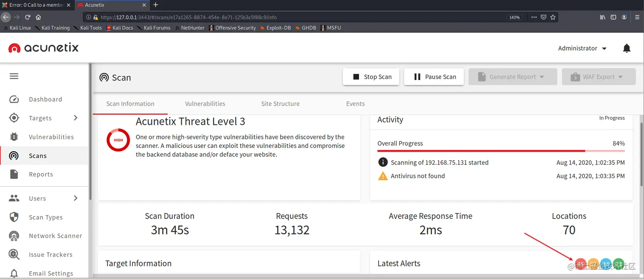Click the HIGH threat level ring
The width and height of the screenshot is (644, 279).
[118, 140]
